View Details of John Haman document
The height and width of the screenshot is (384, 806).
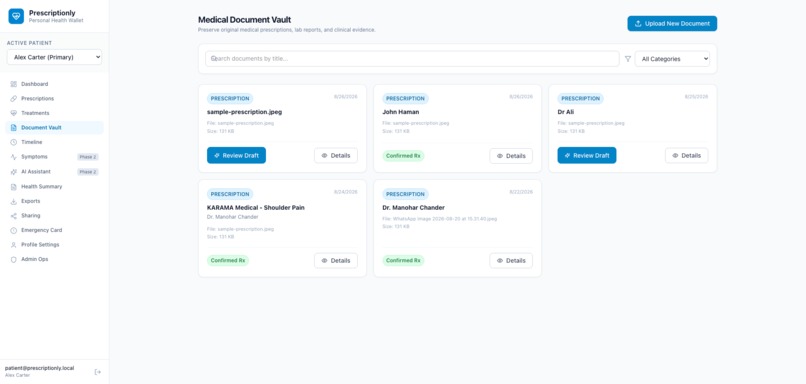[x=511, y=156]
